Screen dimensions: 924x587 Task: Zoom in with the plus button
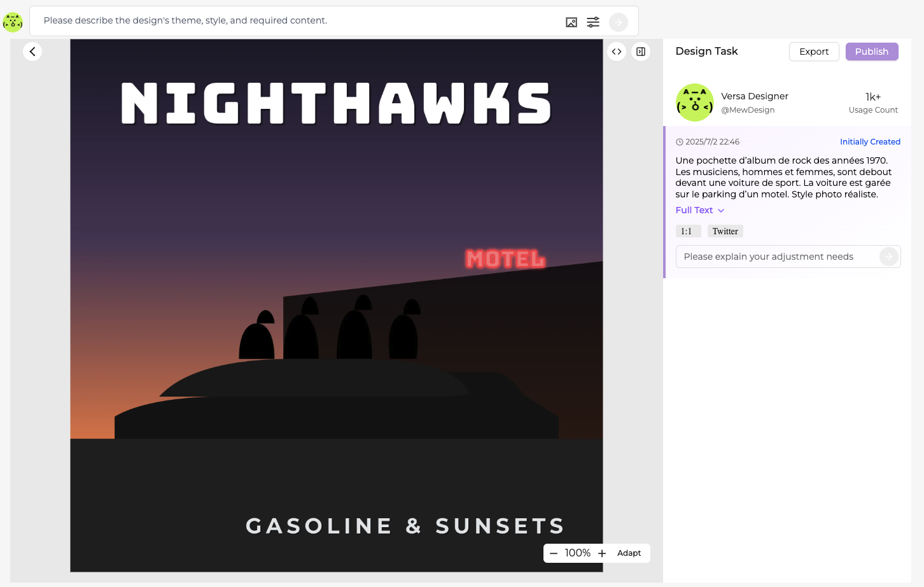602,553
